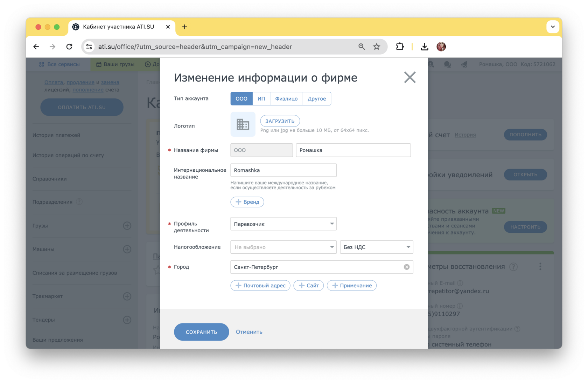The image size is (588, 383).
Task: Click the замена link in sidebar
Action: 110,82
